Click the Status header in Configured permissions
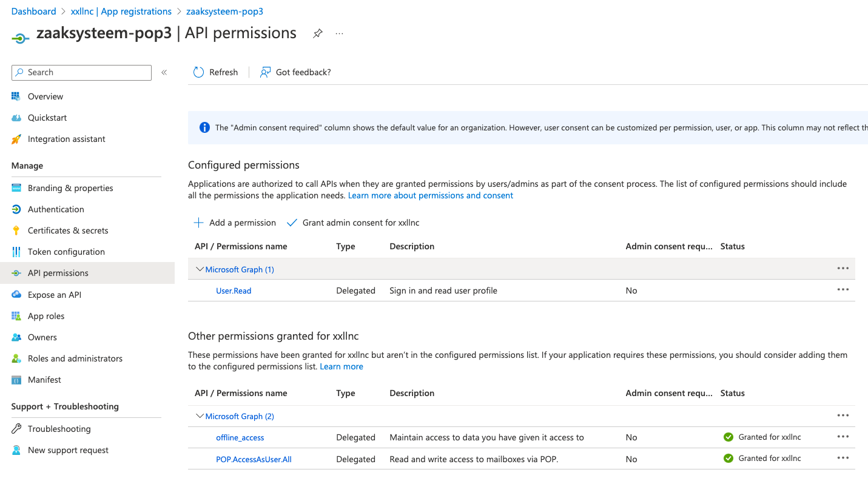 (732, 246)
